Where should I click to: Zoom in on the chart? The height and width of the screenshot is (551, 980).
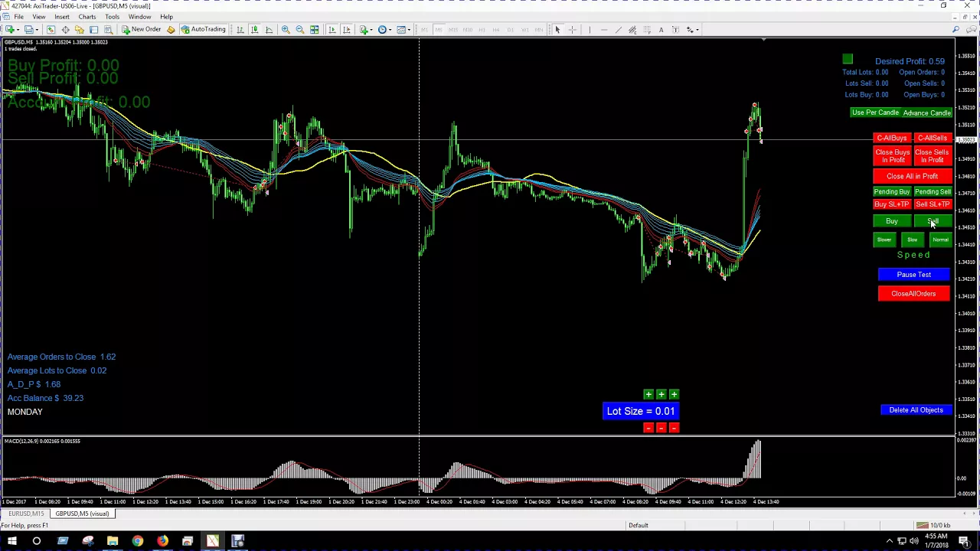pyautogui.click(x=286, y=30)
